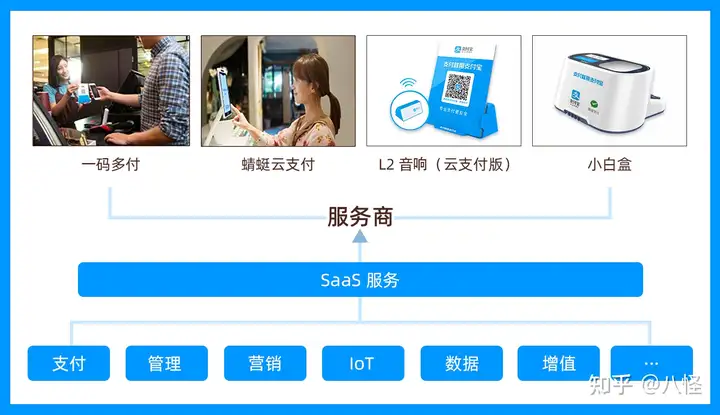This screenshot has width=720, height=415.
Task: Open the 管理 block
Action: 167,363
